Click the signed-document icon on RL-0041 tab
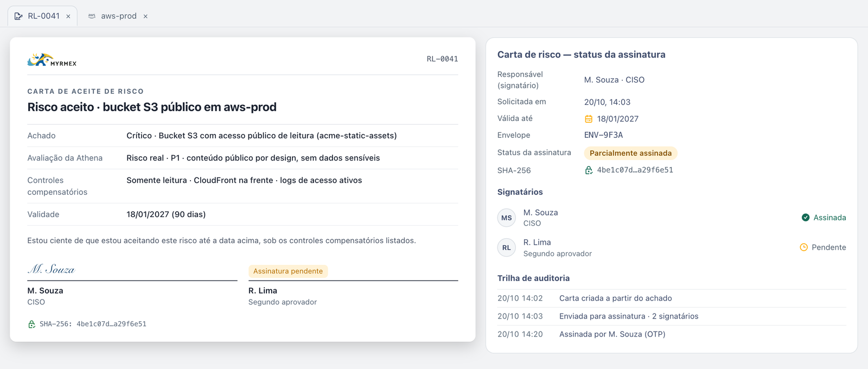 coord(18,16)
